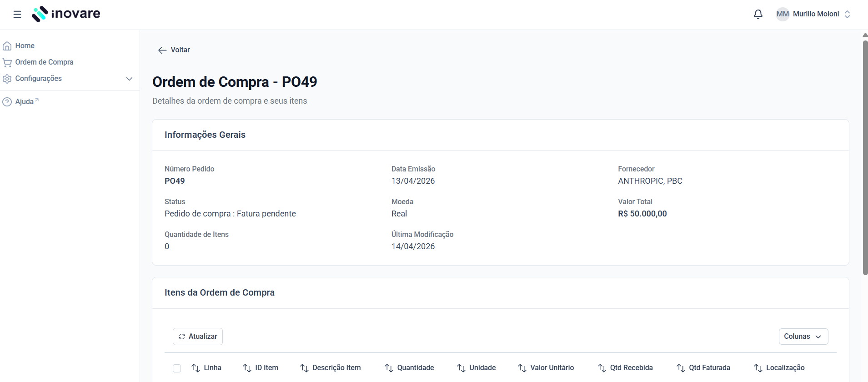Viewport: 868px width, 382px height.
Task: Open the hamburger menu icon
Action: click(17, 14)
